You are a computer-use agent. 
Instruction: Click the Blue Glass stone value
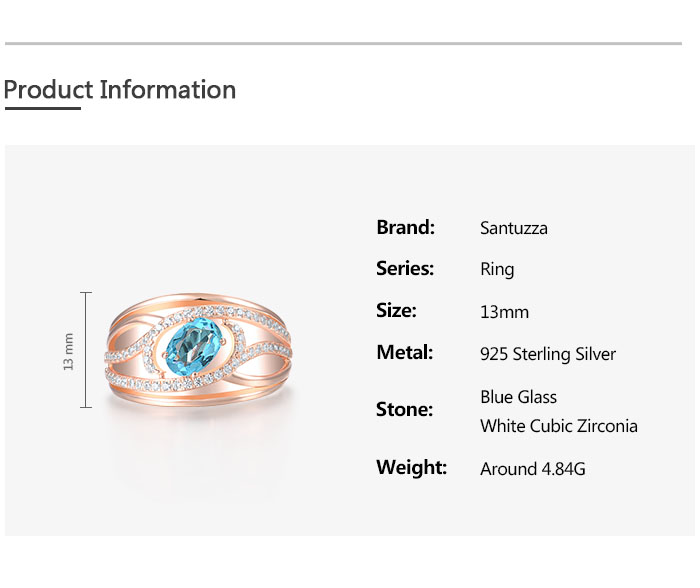[x=518, y=397]
